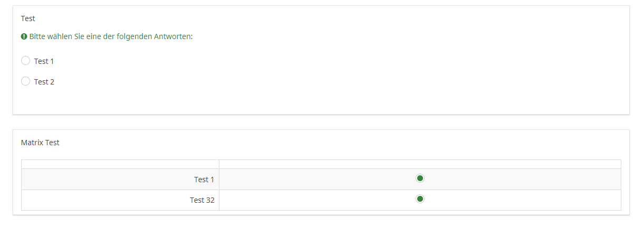Click the "Test 2" answer label text
644x226 pixels.
pos(44,82)
